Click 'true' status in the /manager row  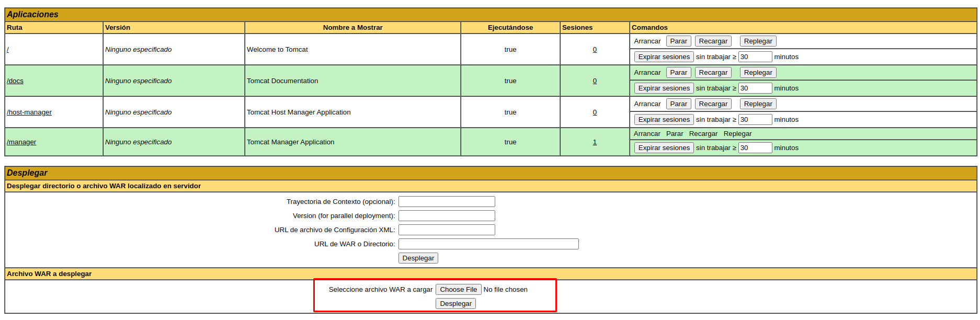point(510,142)
